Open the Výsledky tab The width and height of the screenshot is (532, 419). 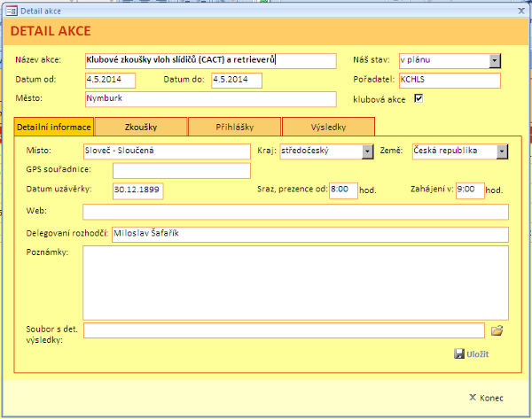pos(328,128)
